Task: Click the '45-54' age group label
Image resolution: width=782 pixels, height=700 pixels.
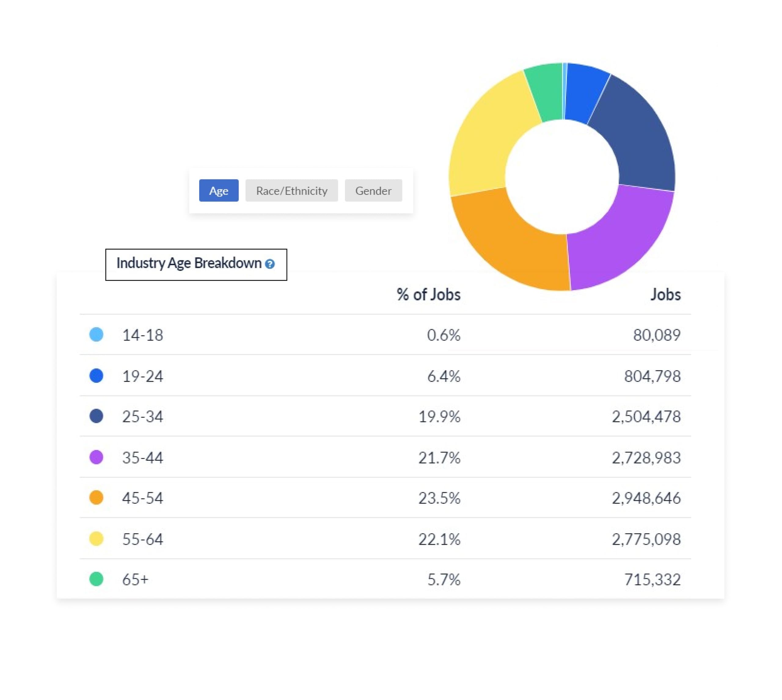Action: click(x=143, y=498)
